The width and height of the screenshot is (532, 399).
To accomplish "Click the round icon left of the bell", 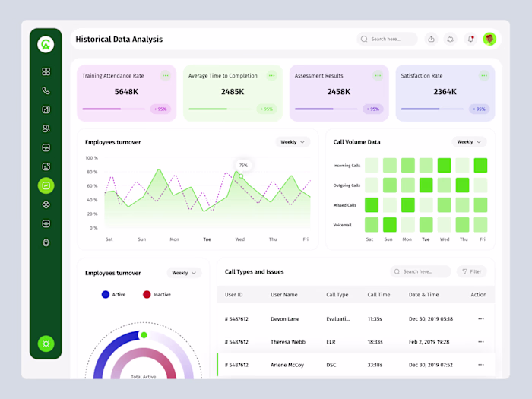I will [450, 39].
